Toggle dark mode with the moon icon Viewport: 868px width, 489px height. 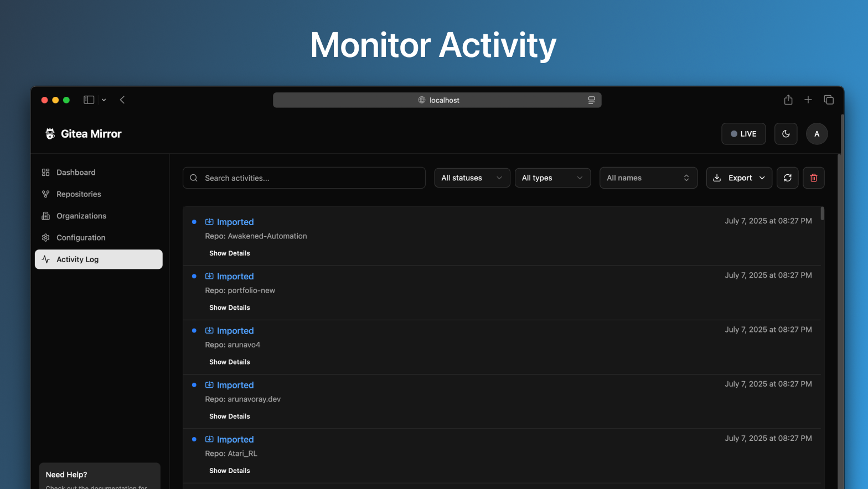[786, 134]
